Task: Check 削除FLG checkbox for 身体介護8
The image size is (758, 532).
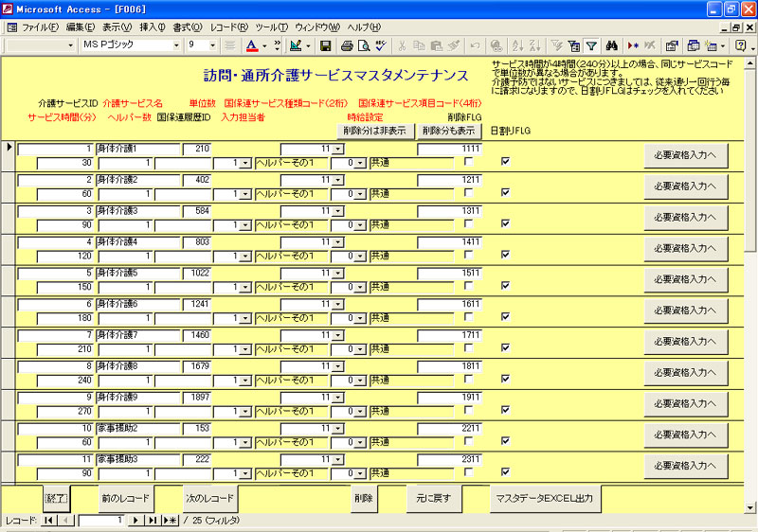Action: tap(468, 379)
